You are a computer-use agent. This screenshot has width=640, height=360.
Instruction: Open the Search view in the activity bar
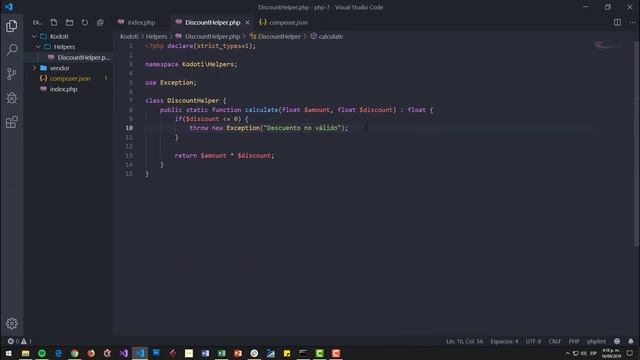pyautogui.click(x=11, y=50)
